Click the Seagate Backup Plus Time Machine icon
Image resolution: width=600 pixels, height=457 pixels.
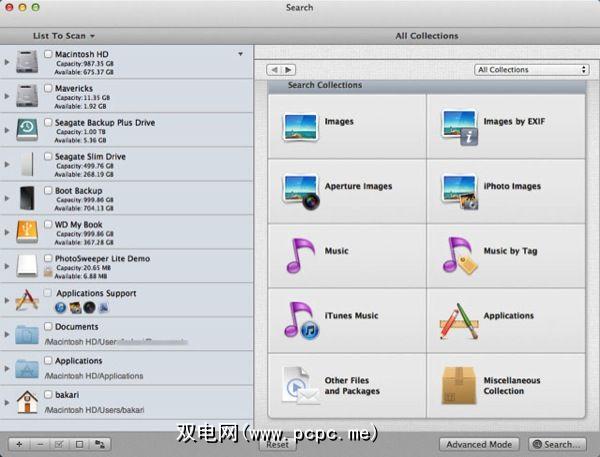click(27, 129)
